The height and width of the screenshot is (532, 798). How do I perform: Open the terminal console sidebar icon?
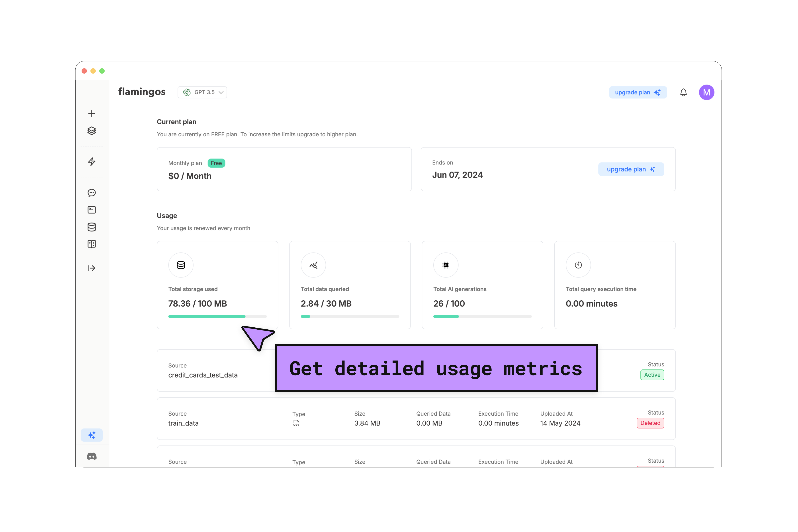coord(92,210)
